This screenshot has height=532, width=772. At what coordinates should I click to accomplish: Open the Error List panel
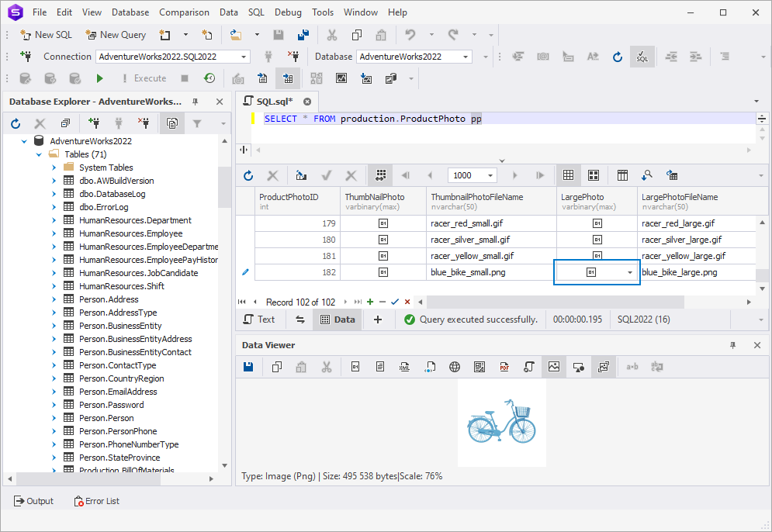[x=96, y=501]
